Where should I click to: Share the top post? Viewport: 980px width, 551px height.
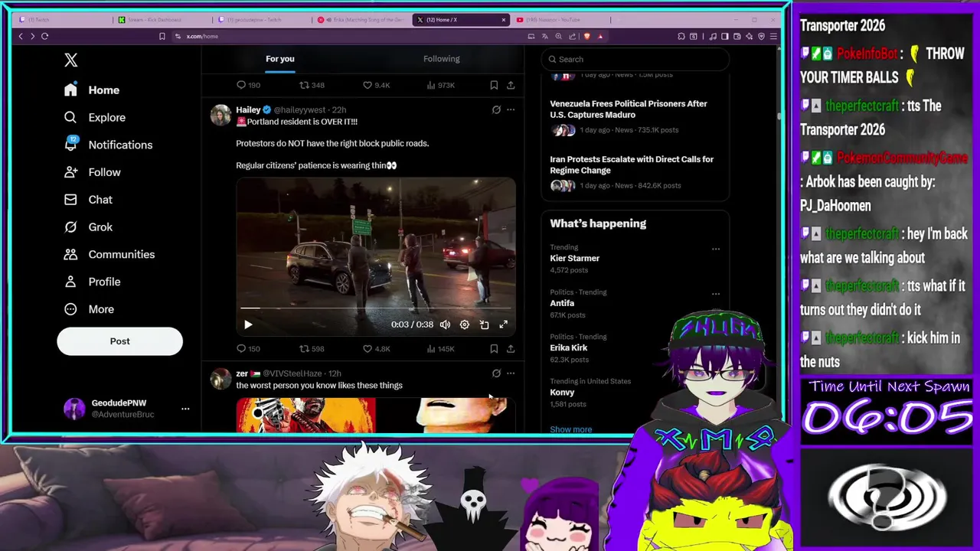point(511,85)
